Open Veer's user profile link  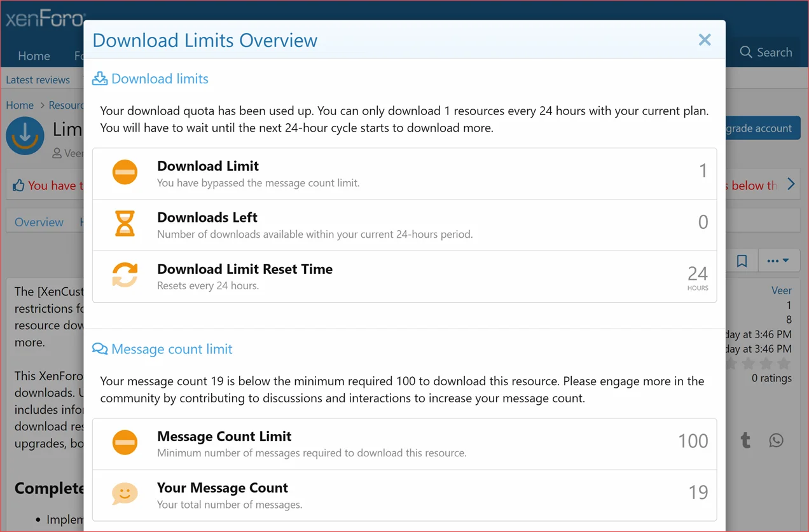click(781, 290)
